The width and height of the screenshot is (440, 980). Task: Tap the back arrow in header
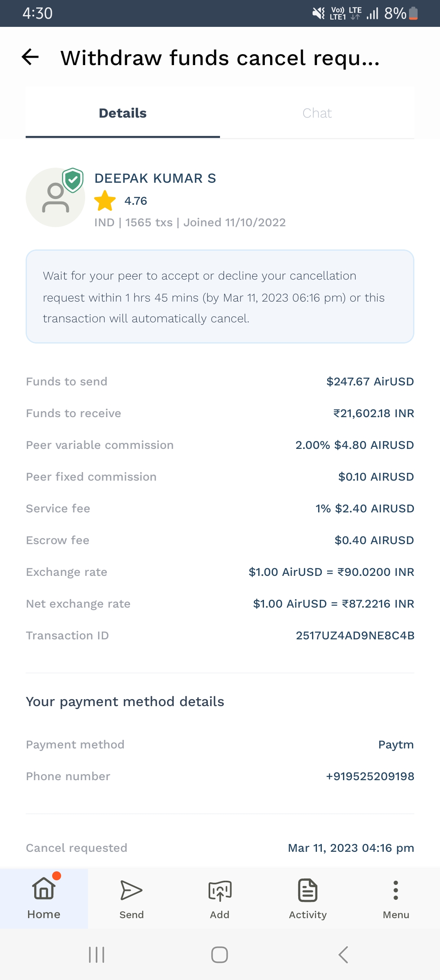(x=30, y=57)
